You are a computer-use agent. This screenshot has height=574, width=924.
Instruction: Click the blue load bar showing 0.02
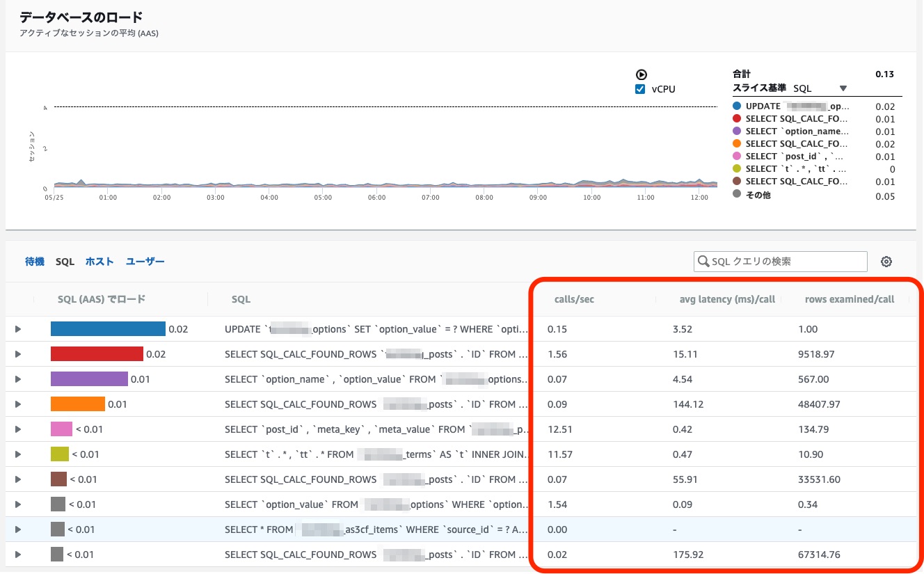(108, 329)
